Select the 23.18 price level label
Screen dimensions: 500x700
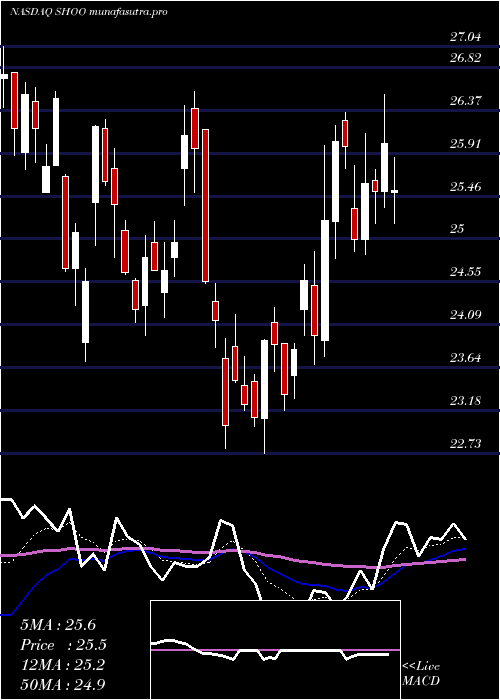point(466,400)
